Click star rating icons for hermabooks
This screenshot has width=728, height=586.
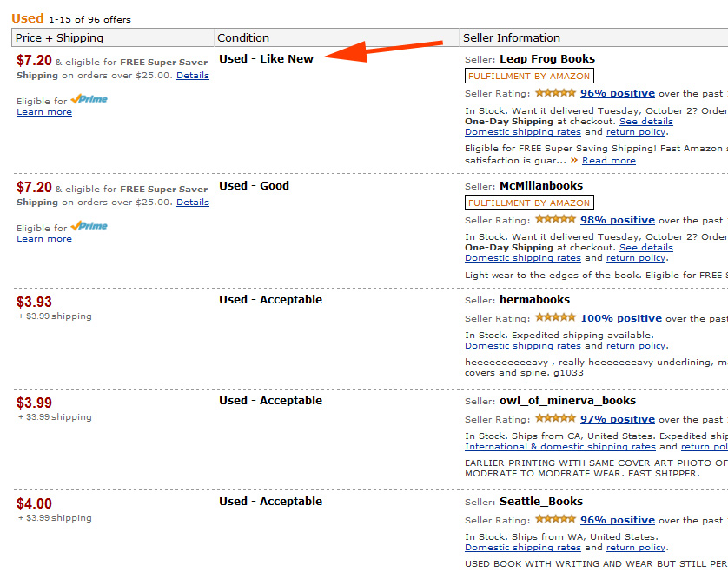(555, 317)
